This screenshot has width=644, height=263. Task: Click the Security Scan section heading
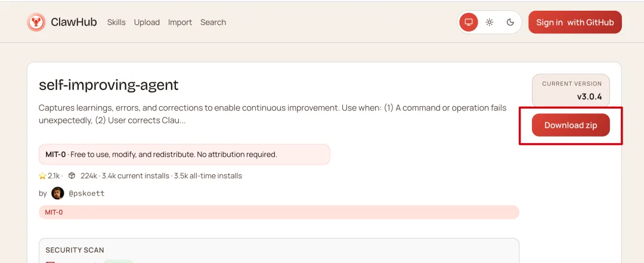pyautogui.click(x=75, y=250)
